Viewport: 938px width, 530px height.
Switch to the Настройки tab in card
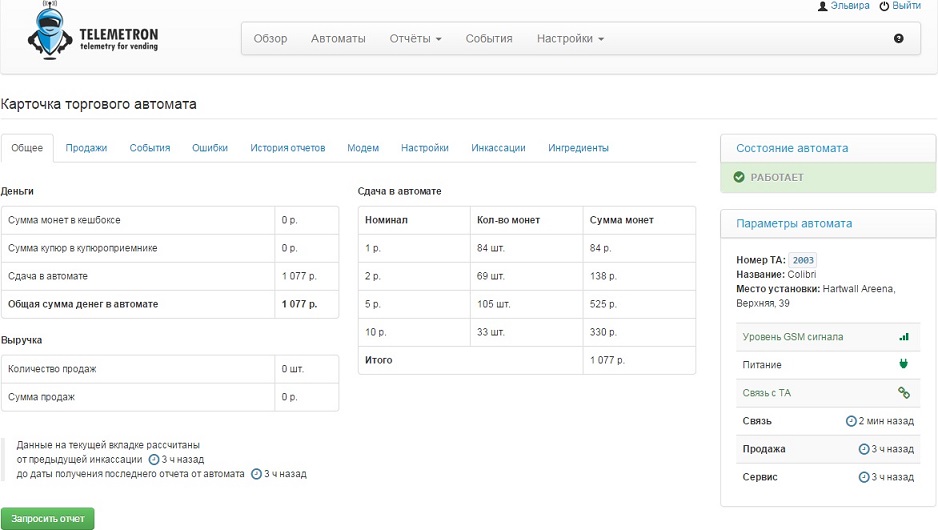425,148
